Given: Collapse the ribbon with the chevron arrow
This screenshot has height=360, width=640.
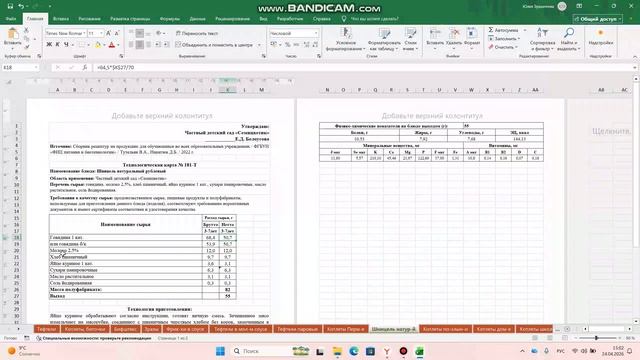Looking at the screenshot, I should click(x=635, y=56).
